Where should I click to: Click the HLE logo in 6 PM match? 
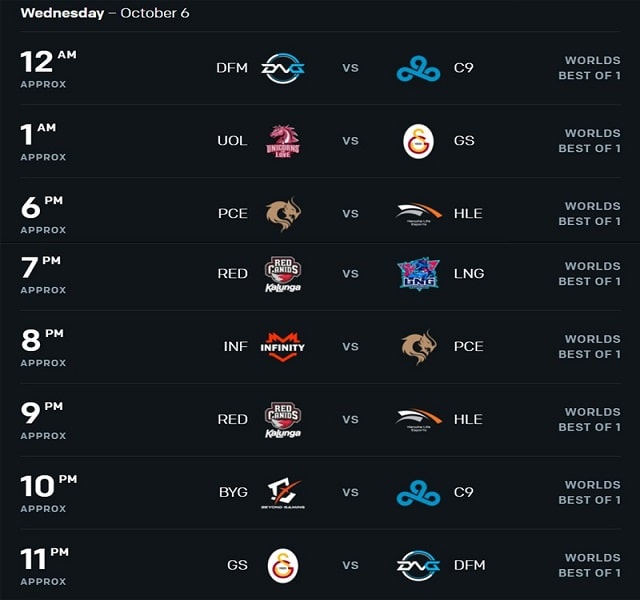click(418, 214)
